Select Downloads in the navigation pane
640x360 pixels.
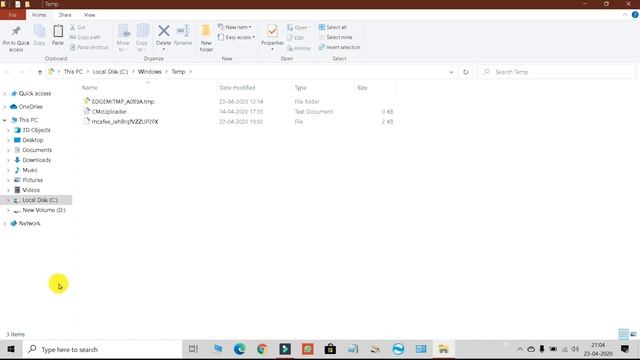tap(36, 160)
